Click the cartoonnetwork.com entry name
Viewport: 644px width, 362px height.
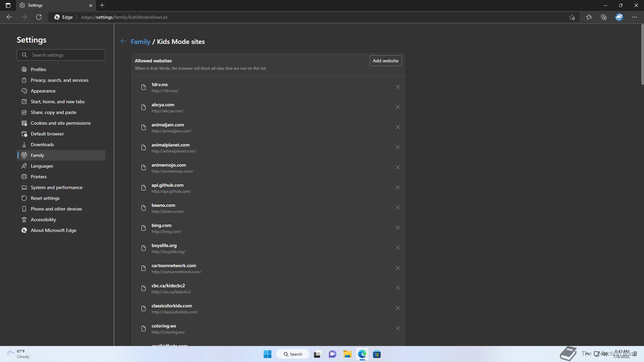pos(174,265)
